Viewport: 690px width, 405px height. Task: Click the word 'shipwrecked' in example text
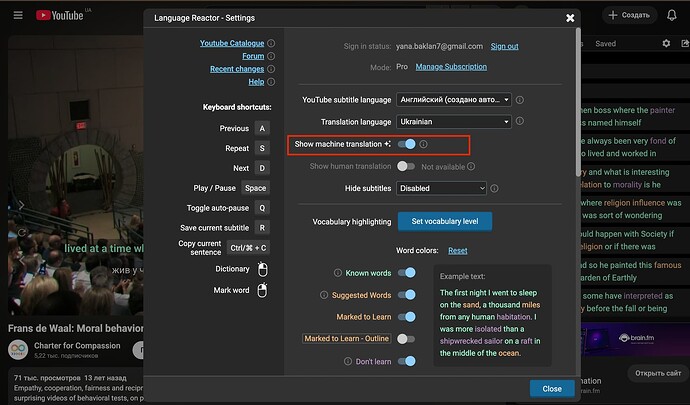click(461, 341)
